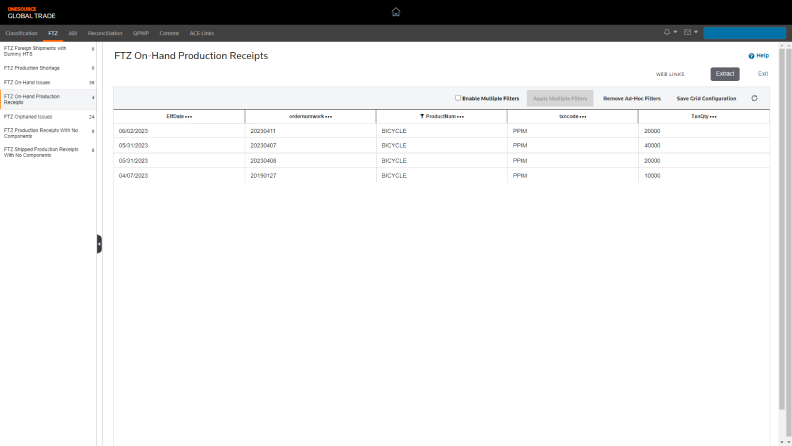Switch to the Classification tab
Image resolution: width=792 pixels, height=446 pixels.
21,33
